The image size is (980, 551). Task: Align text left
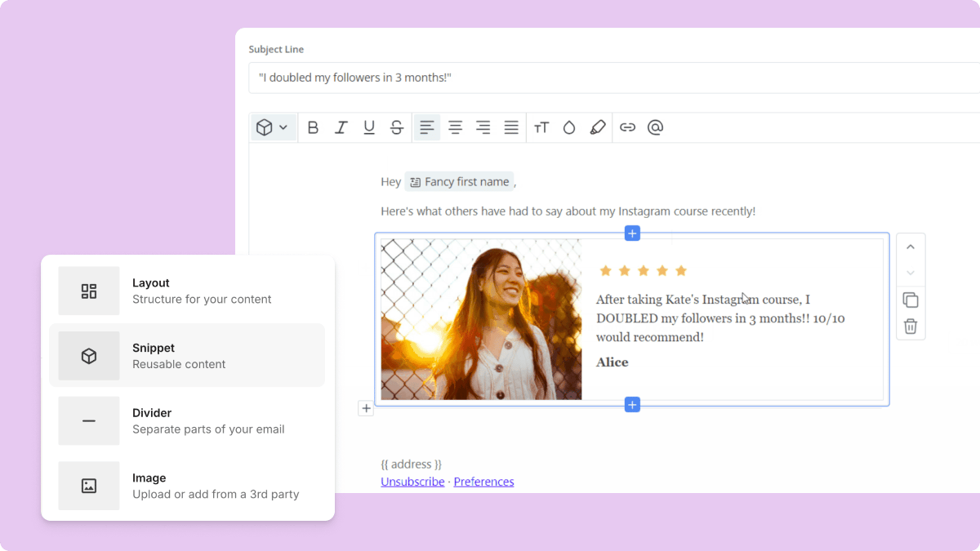pos(427,127)
